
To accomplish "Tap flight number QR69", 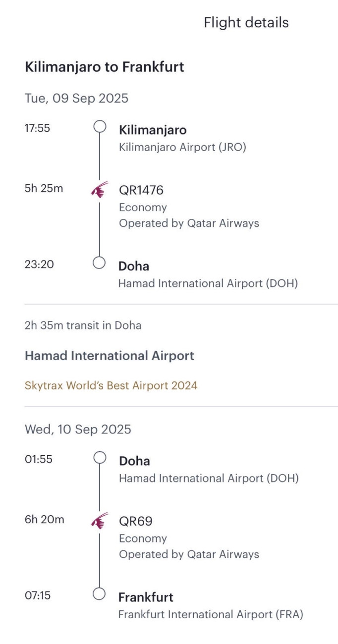I will pos(135,521).
